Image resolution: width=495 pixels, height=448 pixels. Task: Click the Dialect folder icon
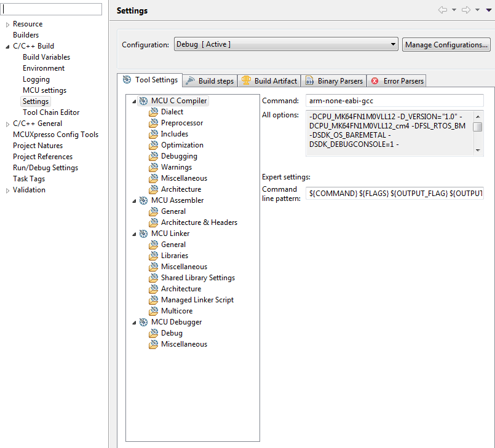coord(154,112)
